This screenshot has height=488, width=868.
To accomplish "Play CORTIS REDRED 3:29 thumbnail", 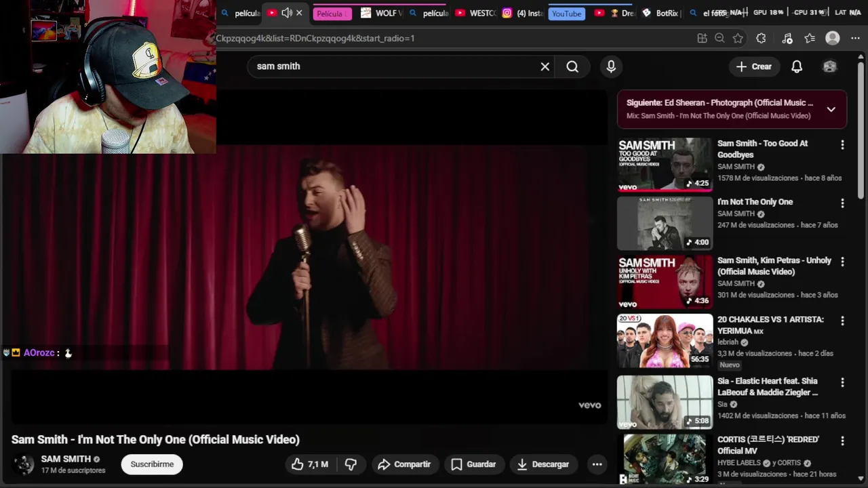I will tap(665, 460).
